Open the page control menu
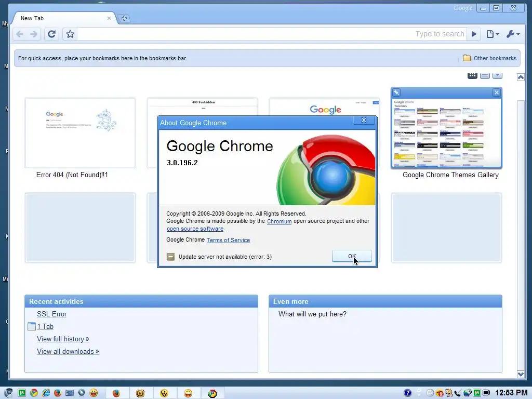 (493, 34)
